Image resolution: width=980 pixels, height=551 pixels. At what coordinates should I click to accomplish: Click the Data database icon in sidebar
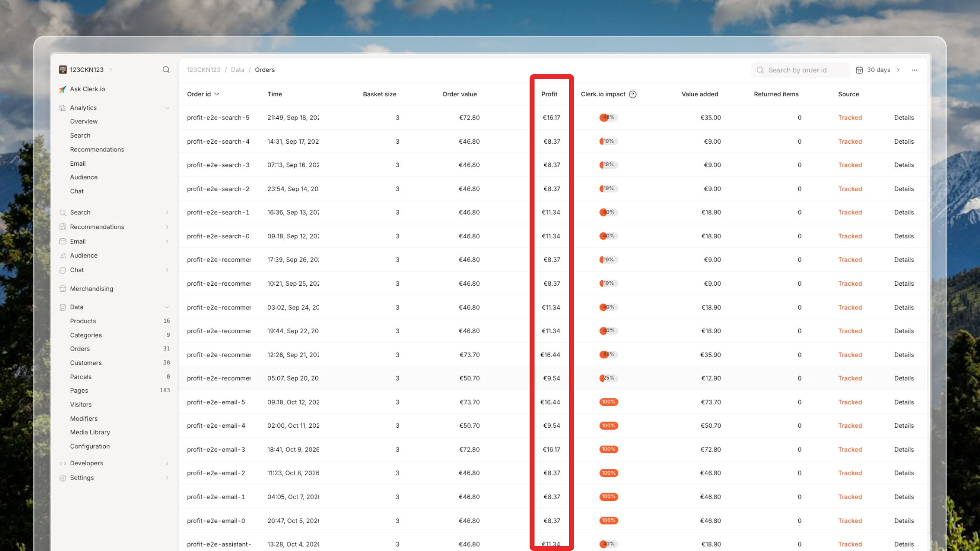62,307
